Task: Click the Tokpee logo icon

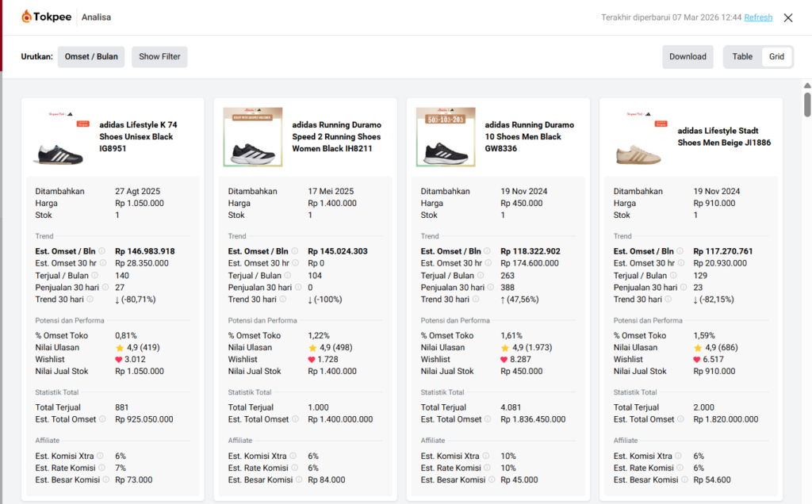Action: pyautogui.click(x=28, y=17)
